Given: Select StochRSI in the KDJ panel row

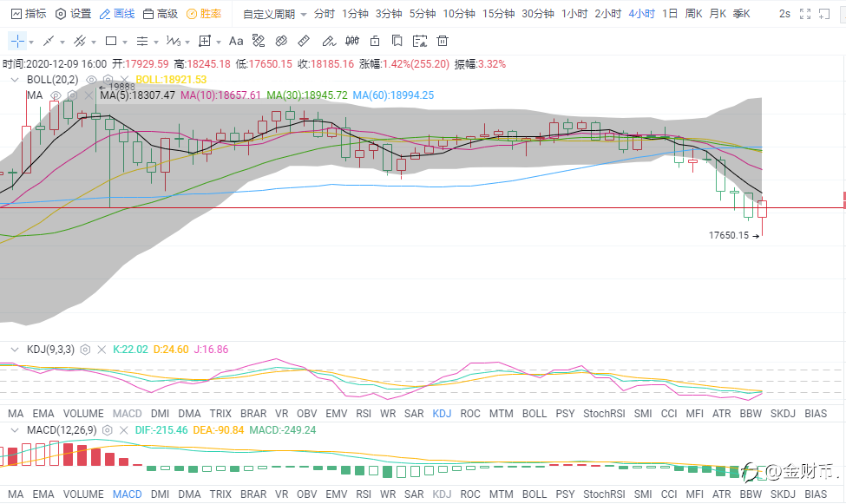Looking at the screenshot, I should tap(604, 414).
